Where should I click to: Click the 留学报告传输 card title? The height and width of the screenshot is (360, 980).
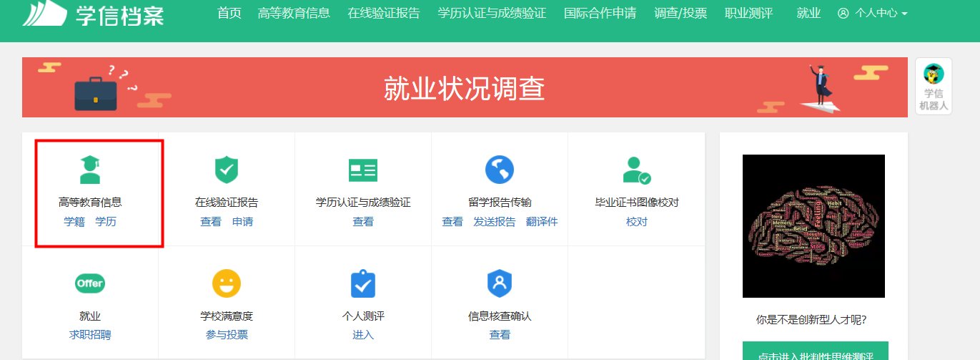(500, 203)
